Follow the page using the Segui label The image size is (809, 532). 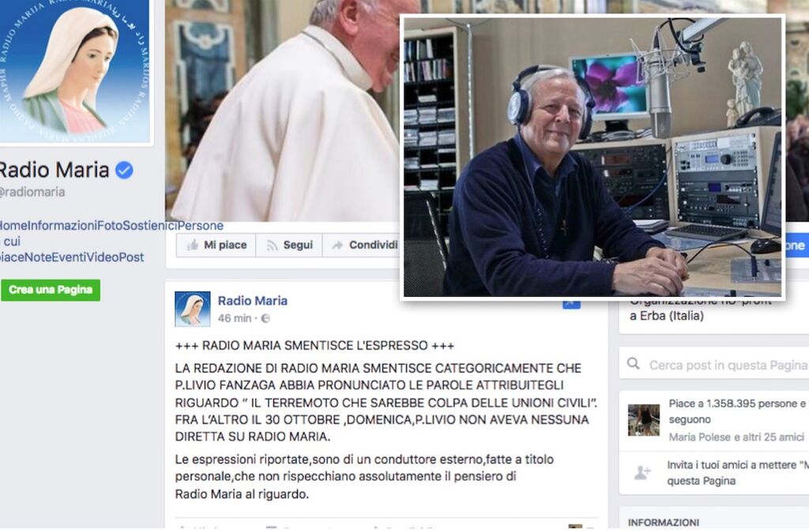298,245
